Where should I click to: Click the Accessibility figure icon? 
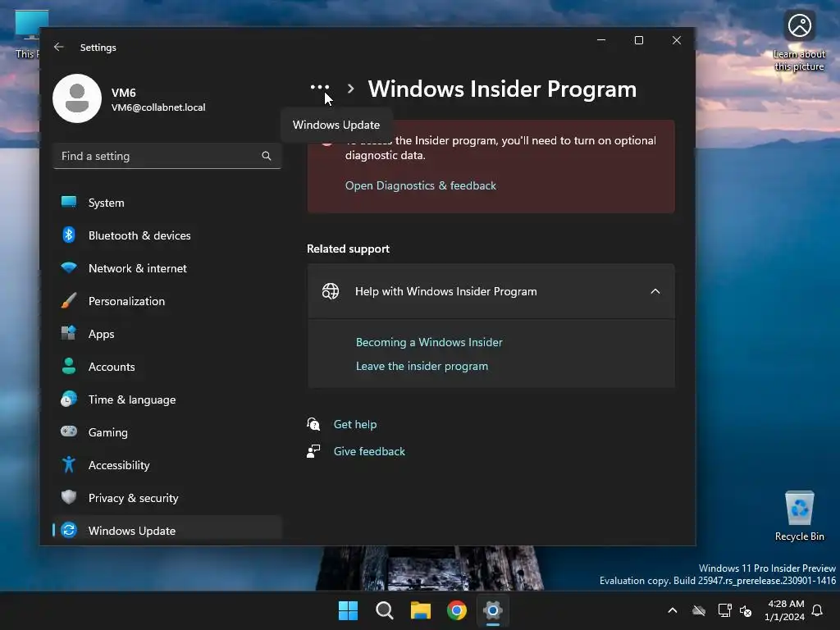[69, 464]
